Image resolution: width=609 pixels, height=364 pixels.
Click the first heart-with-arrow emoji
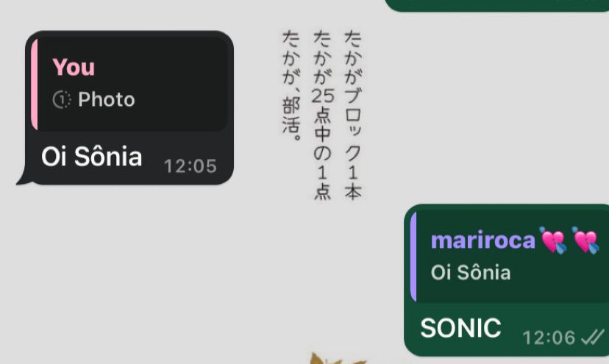(552, 240)
